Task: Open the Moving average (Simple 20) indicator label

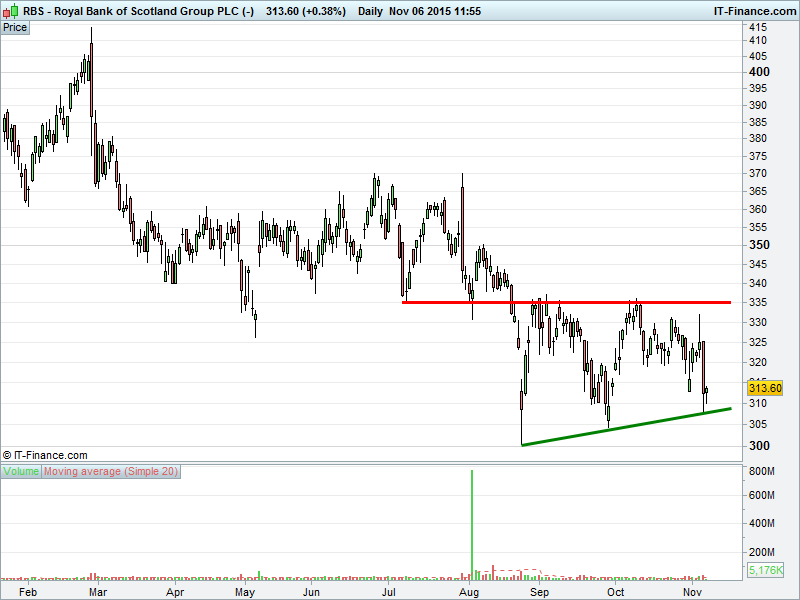Action: tap(111, 471)
